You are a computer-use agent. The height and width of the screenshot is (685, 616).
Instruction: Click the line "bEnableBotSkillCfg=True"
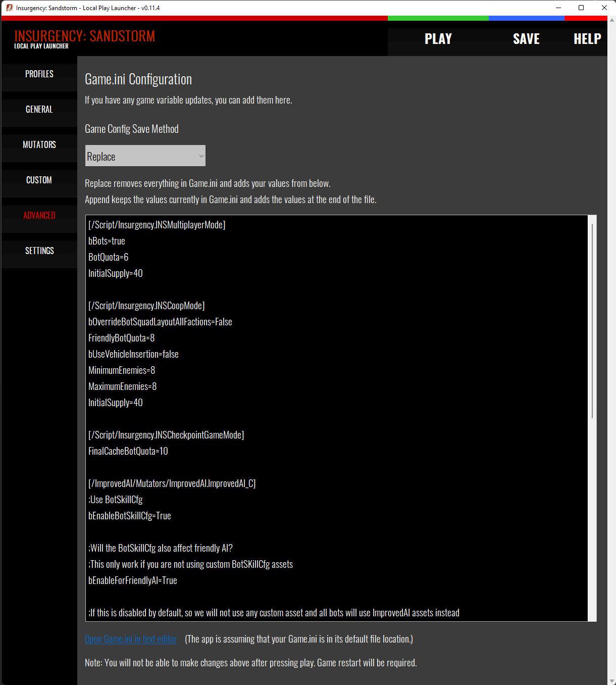tap(130, 516)
